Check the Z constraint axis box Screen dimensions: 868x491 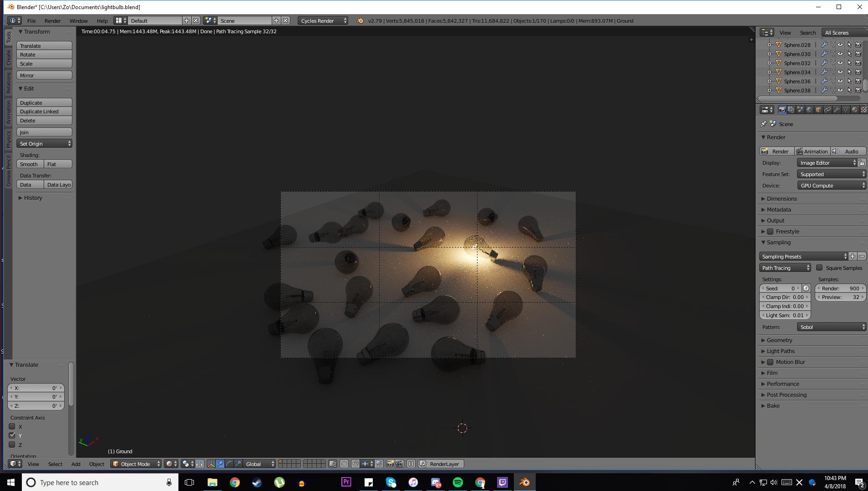pyautogui.click(x=12, y=445)
